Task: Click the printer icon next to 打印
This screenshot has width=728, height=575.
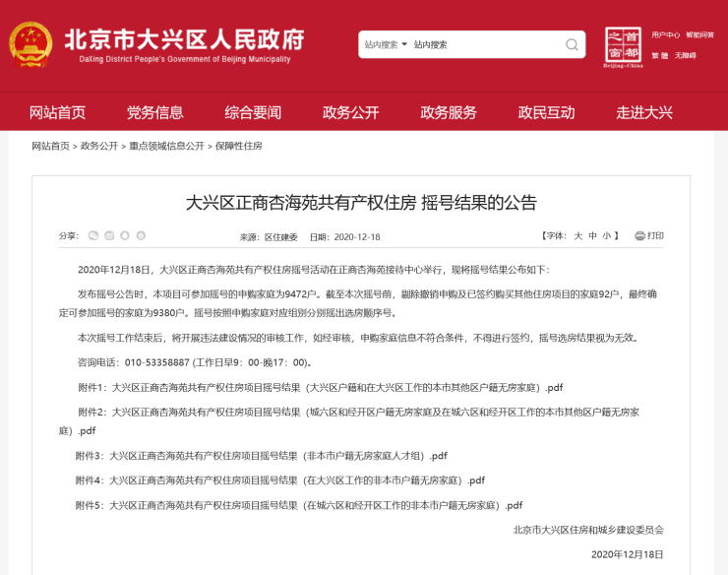Action: pyautogui.click(x=639, y=236)
